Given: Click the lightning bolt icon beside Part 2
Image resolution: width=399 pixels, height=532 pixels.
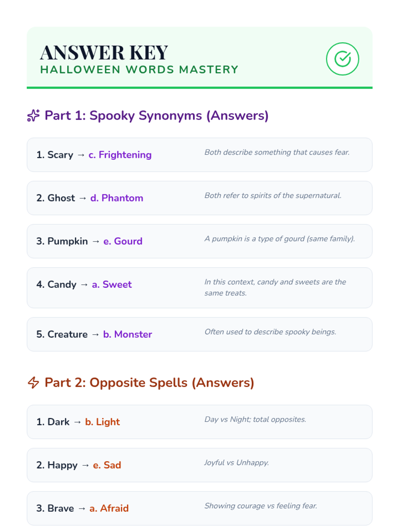Looking at the screenshot, I should (x=33, y=382).
